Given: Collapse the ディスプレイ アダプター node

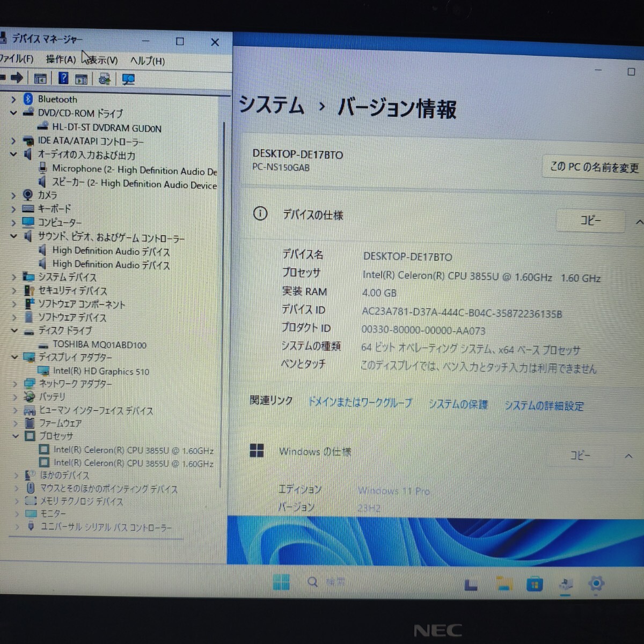Looking at the screenshot, I should click(x=14, y=357).
